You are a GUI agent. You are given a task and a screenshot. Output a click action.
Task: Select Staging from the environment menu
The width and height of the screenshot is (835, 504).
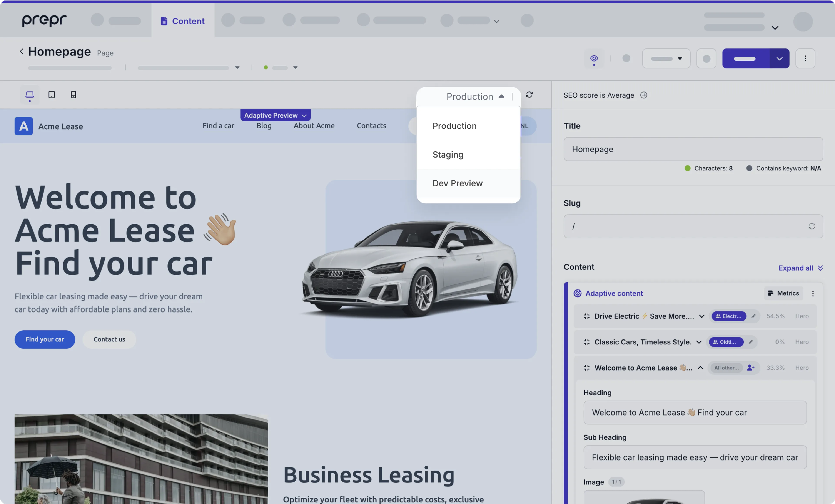pos(448,155)
